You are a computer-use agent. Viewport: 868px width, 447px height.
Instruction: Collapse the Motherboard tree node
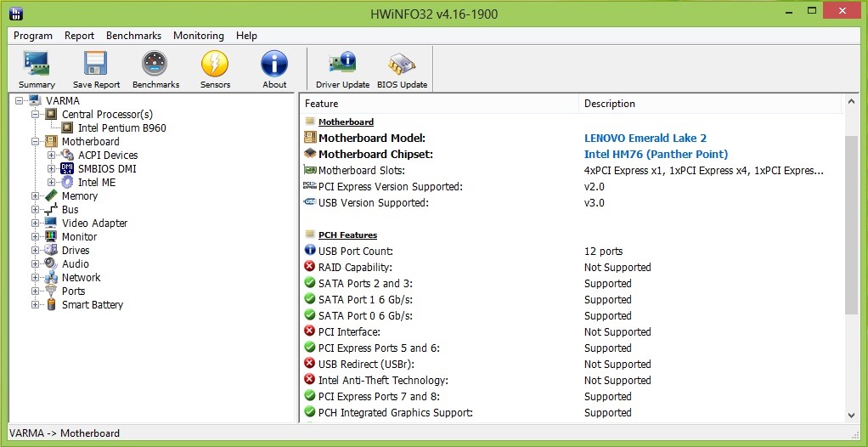click(x=36, y=142)
